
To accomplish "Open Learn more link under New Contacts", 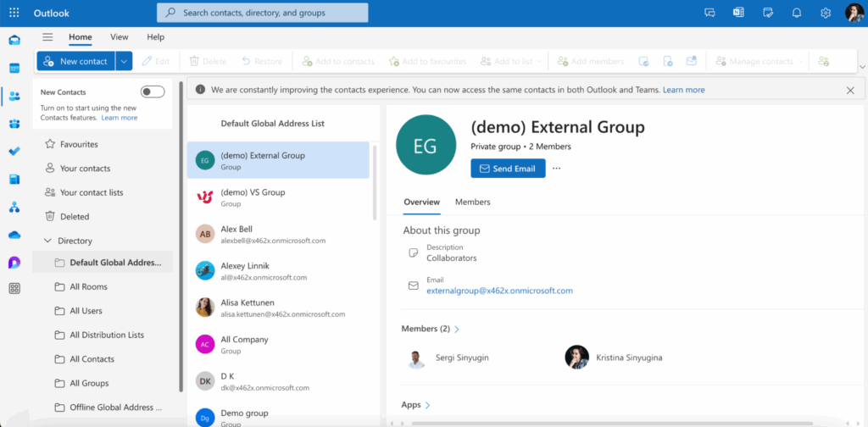I will (x=119, y=118).
